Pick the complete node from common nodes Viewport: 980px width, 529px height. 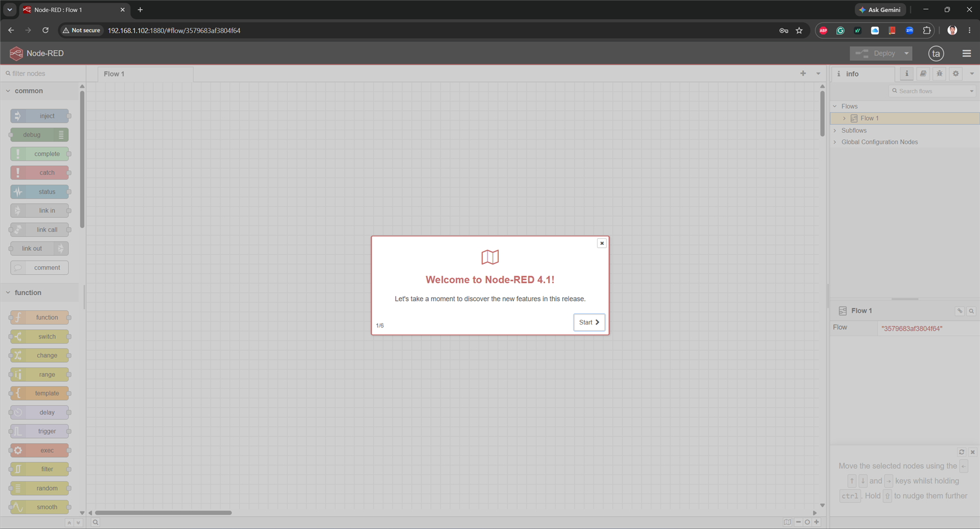point(39,154)
